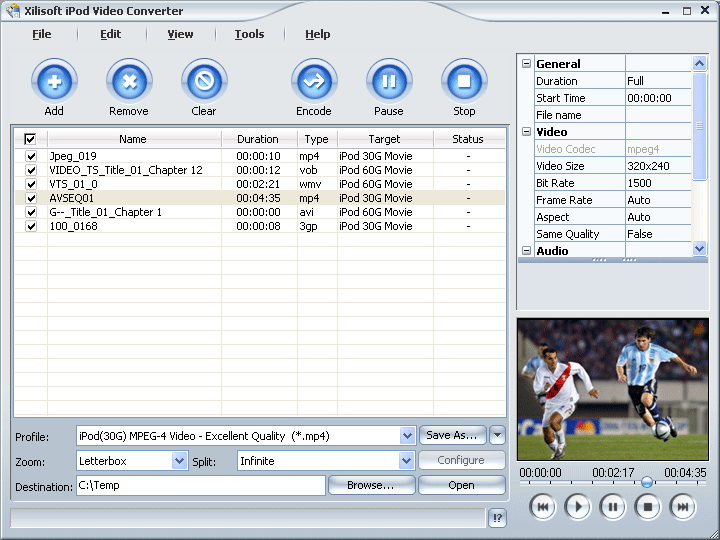Sort the list by Type column header
720x540 pixels.
coord(317,139)
